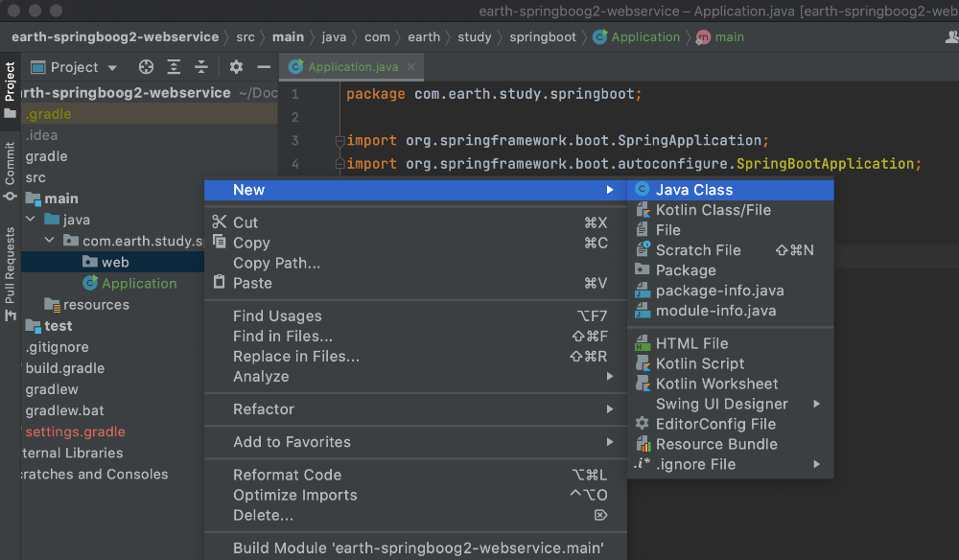This screenshot has width=959, height=560.
Task: Choose Find in Files... menu entry
Action: [415, 337]
